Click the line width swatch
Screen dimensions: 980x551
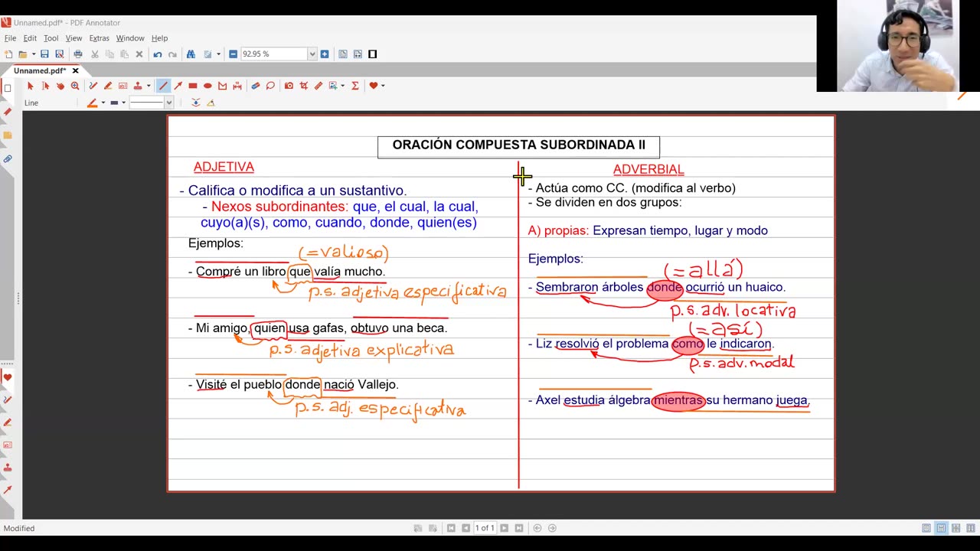114,103
